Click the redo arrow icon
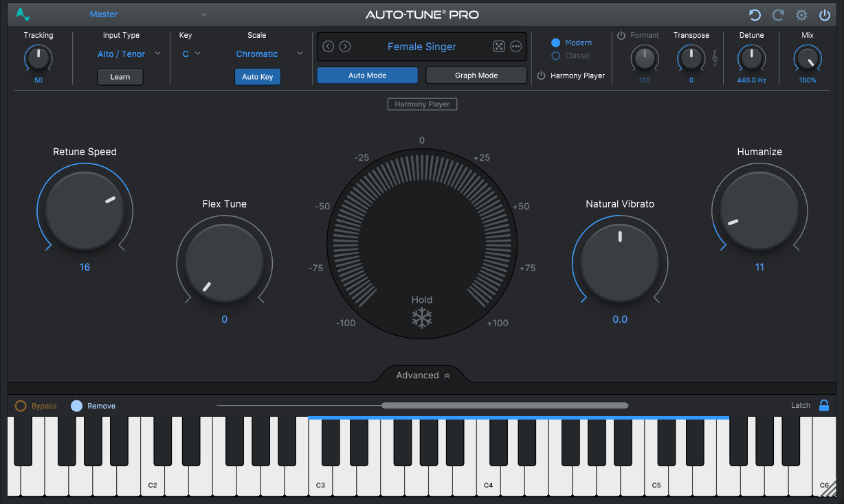Viewport: 844px width, 504px height. click(x=778, y=15)
